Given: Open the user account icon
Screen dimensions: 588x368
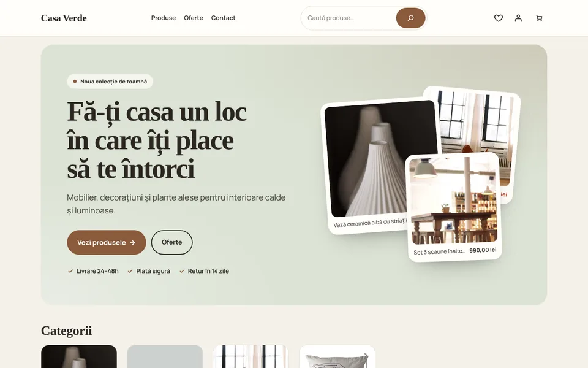Looking at the screenshot, I should (518, 18).
